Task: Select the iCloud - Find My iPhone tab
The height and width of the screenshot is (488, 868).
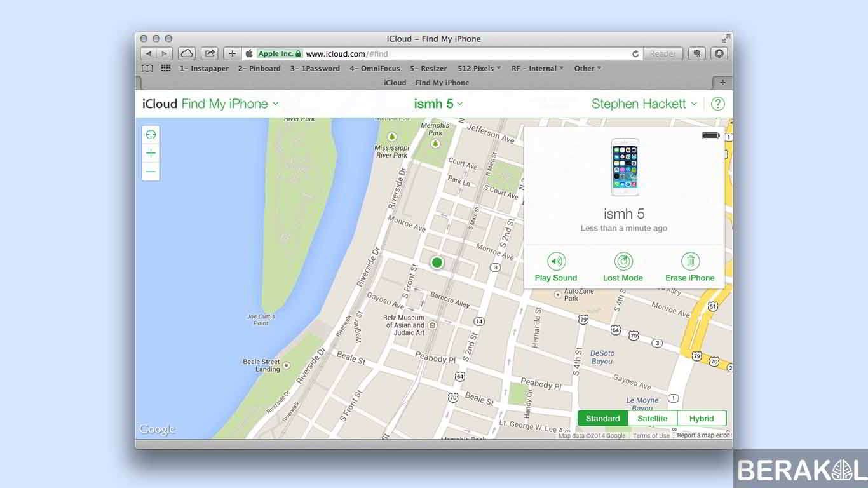Action: pyautogui.click(x=426, y=83)
